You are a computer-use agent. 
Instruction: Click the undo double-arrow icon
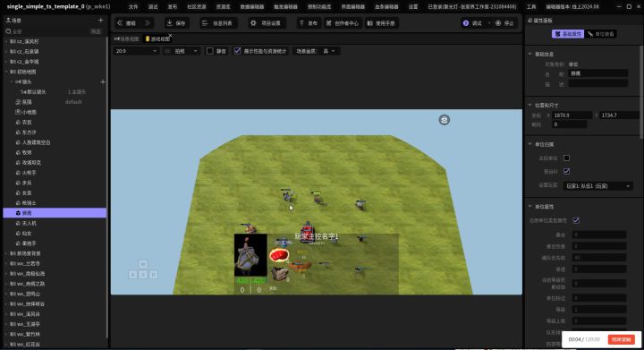[120, 23]
